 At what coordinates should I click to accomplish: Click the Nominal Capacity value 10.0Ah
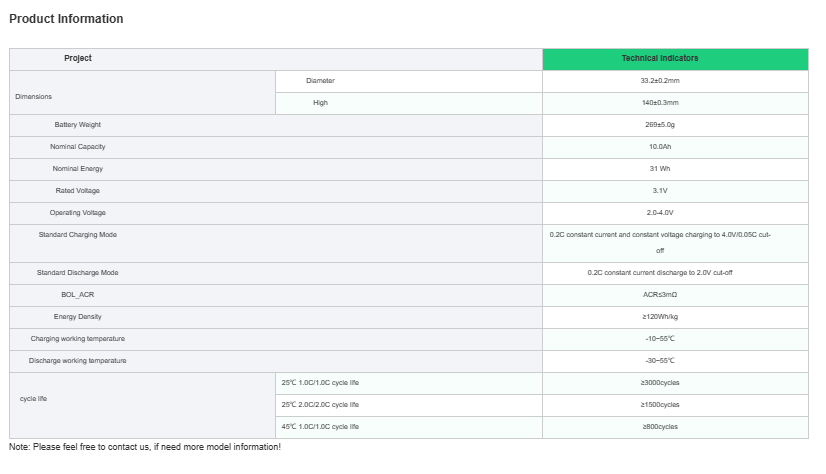point(660,147)
